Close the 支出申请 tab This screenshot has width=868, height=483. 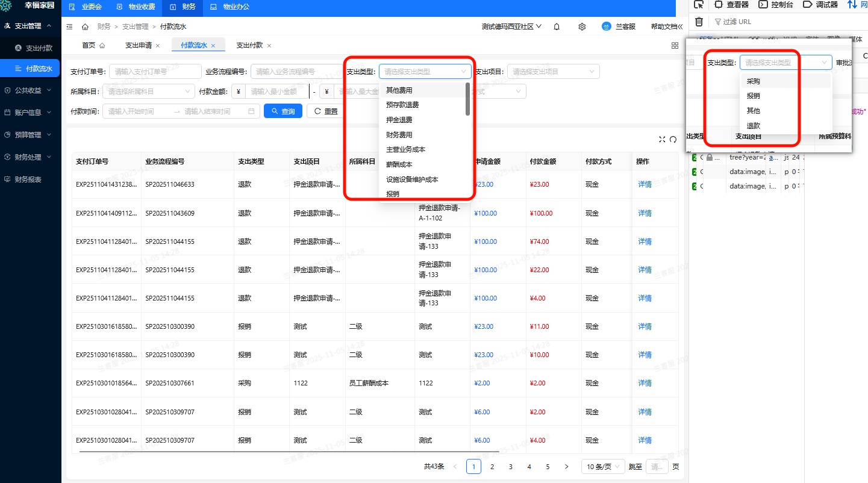[158, 46]
